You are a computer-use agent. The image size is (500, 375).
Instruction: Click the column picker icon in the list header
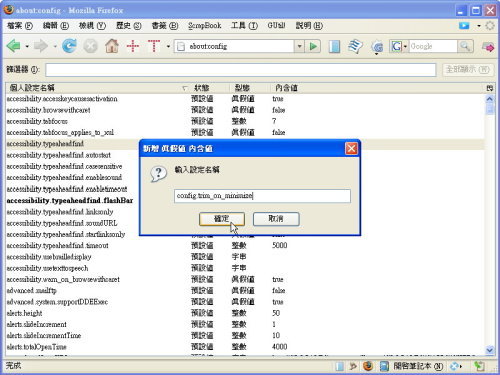coord(489,88)
